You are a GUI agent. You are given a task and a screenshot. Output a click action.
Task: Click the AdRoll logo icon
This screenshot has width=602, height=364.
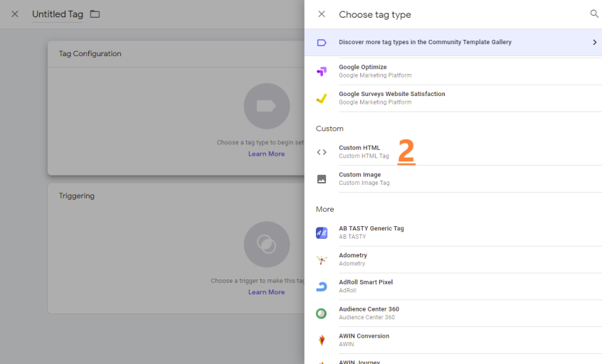tap(322, 287)
